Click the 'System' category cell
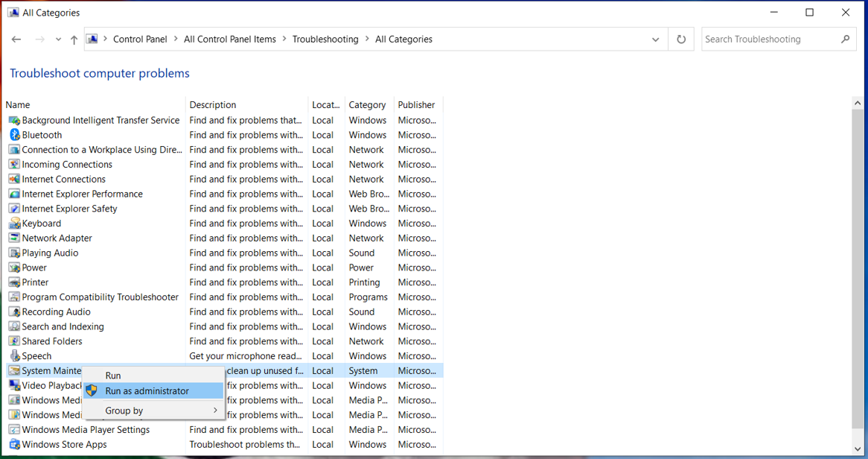868x459 pixels. coord(363,371)
